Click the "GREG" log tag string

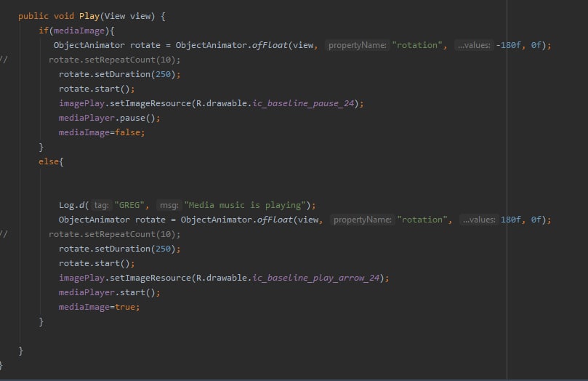point(129,205)
